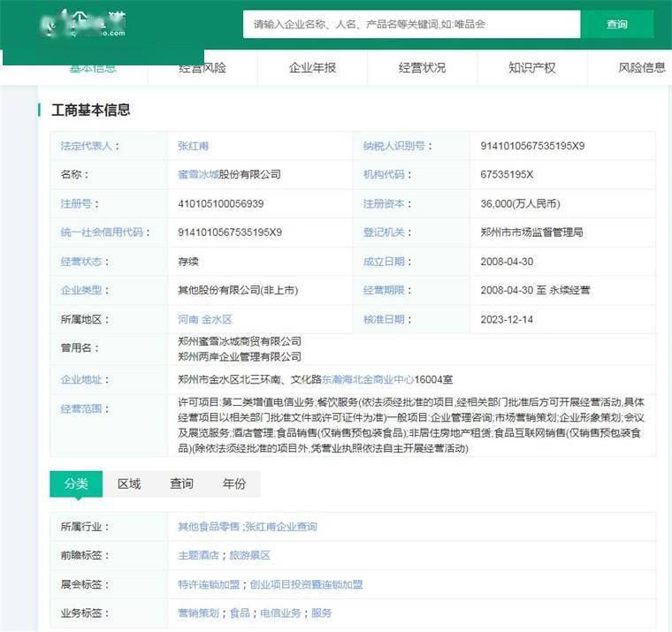Open the 创业项目投资暨连锁加盟 link

(x=307, y=584)
